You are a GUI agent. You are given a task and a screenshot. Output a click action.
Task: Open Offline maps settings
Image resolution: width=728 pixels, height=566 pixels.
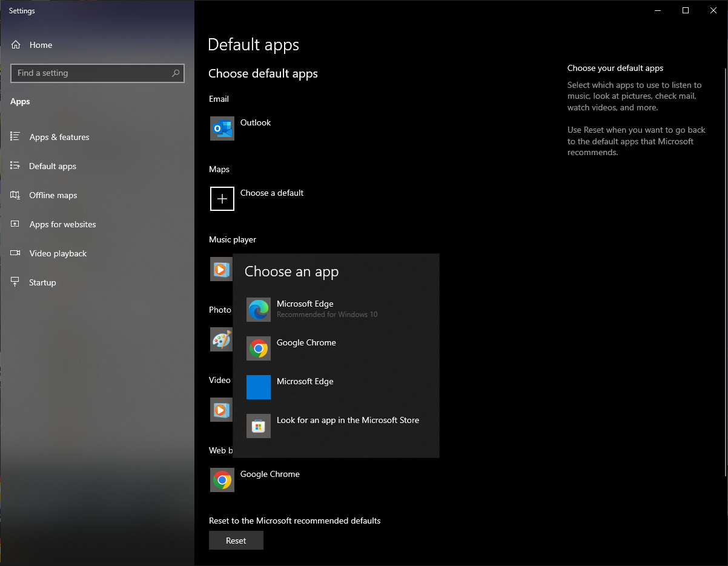97,195
